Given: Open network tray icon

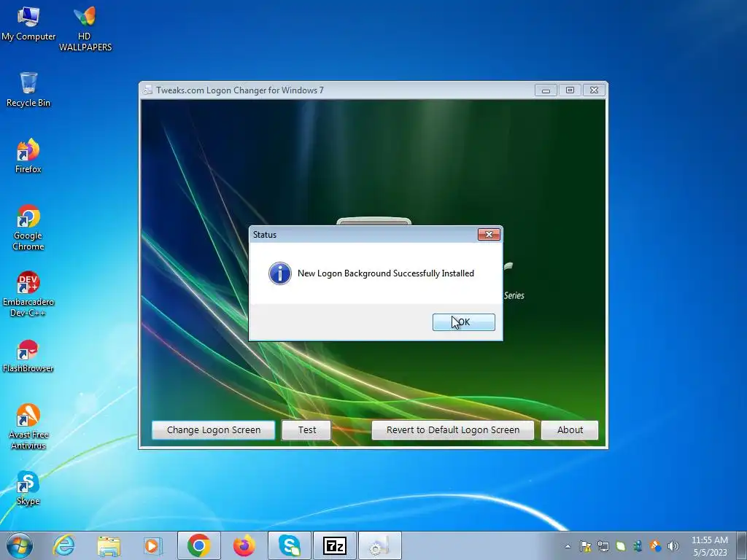Looking at the screenshot, I should [603, 546].
